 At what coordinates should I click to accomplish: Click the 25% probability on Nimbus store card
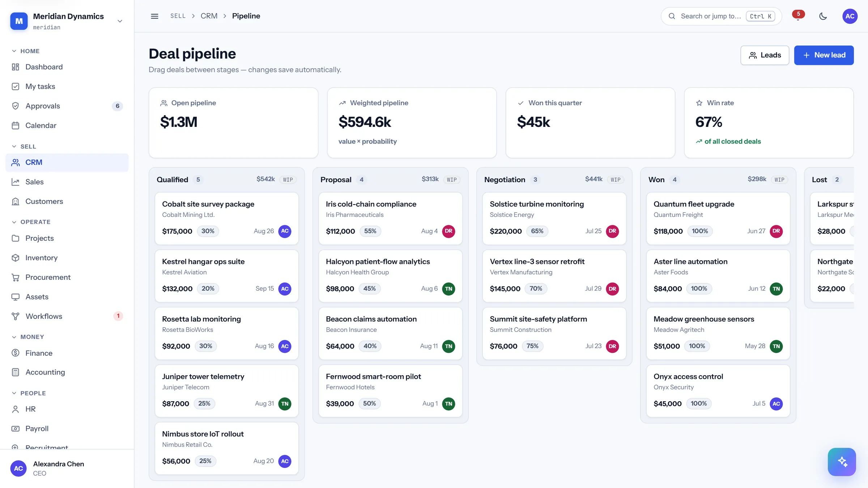click(205, 461)
